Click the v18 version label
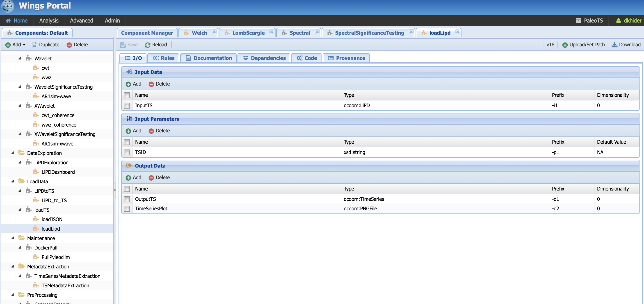 [550, 45]
